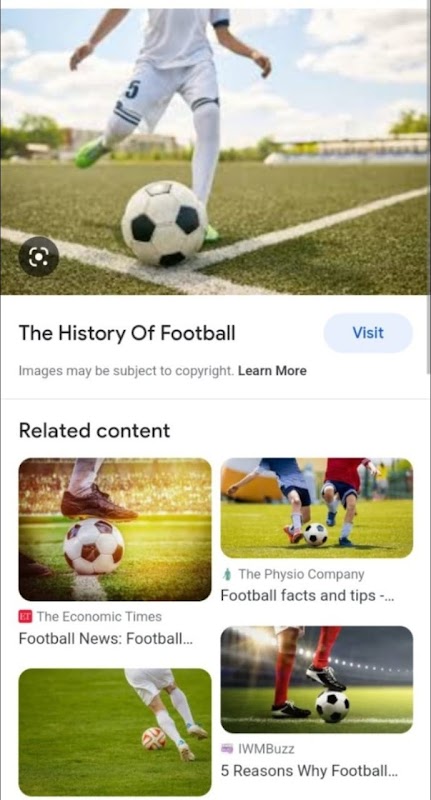The image size is (431, 800).
Task: Open The Economic Times thumbnail image
Action: click(115, 529)
